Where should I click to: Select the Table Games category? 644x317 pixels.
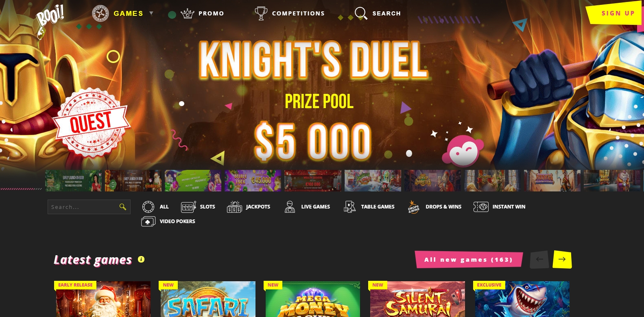coord(369,207)
